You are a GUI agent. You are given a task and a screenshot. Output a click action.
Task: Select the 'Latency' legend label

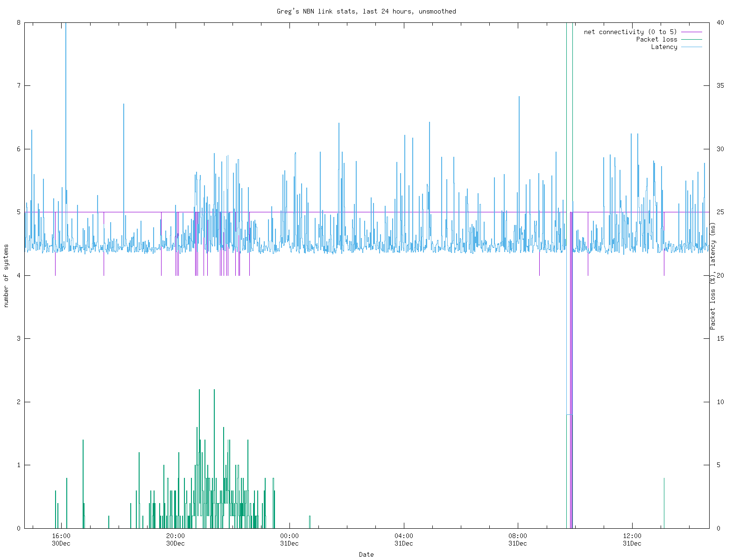tap(664, 47)
